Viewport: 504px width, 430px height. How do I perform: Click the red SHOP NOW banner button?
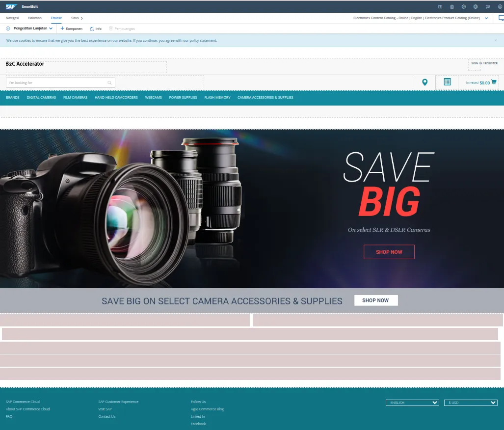[389, 252]
